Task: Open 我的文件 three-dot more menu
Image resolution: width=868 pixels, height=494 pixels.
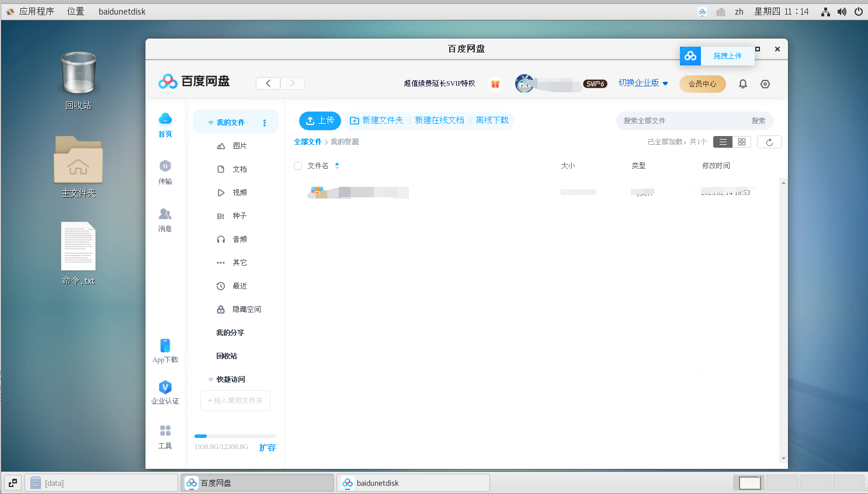Action: [265, 123]
